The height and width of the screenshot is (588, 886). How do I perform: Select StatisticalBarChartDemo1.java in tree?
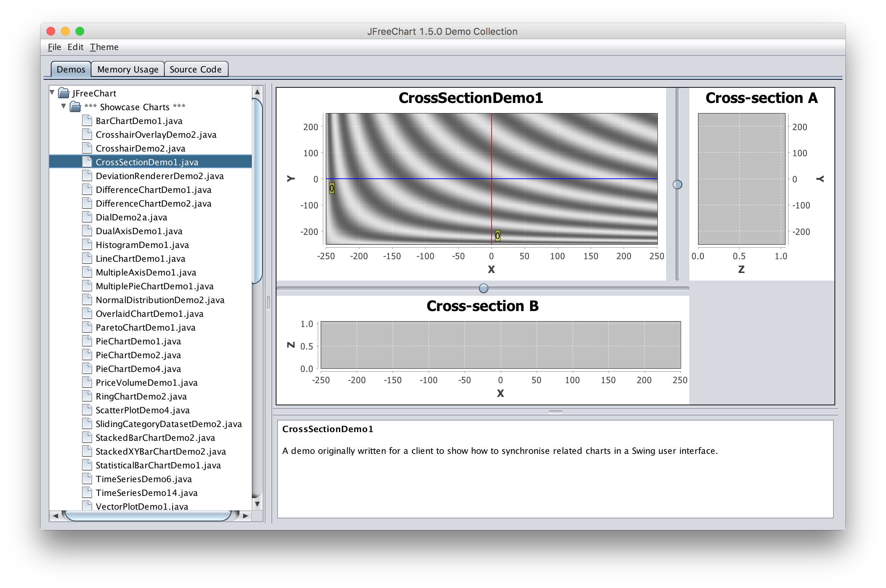tap(158, 465)
